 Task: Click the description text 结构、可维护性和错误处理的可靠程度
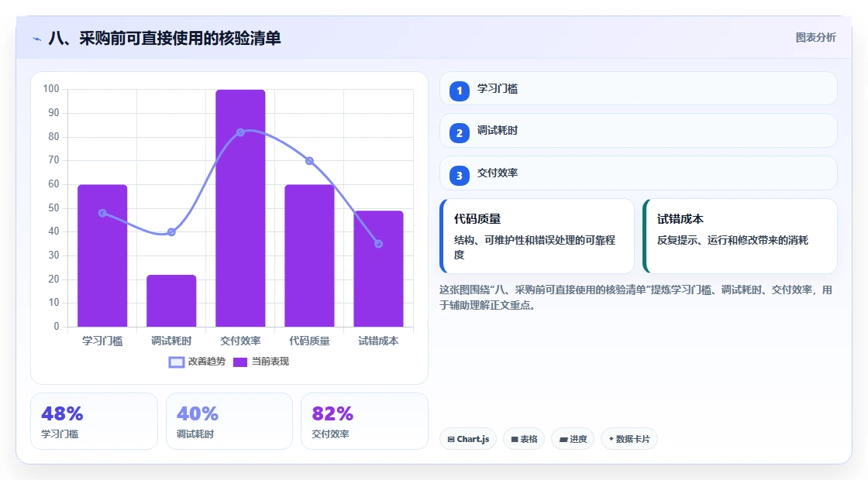[535, 247]
